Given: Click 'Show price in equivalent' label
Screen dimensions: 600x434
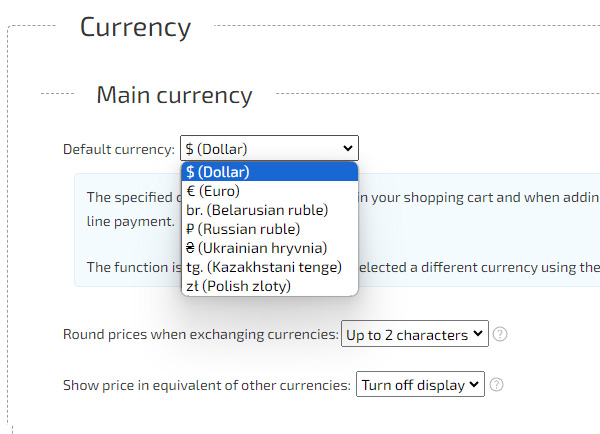Looking at the screenshot, I should pos(207,384).
